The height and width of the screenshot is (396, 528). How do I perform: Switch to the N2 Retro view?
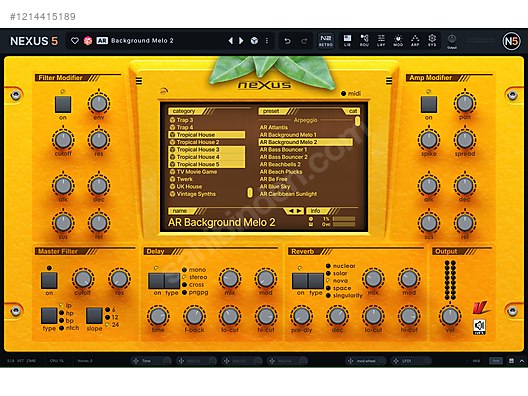point(326,40)
